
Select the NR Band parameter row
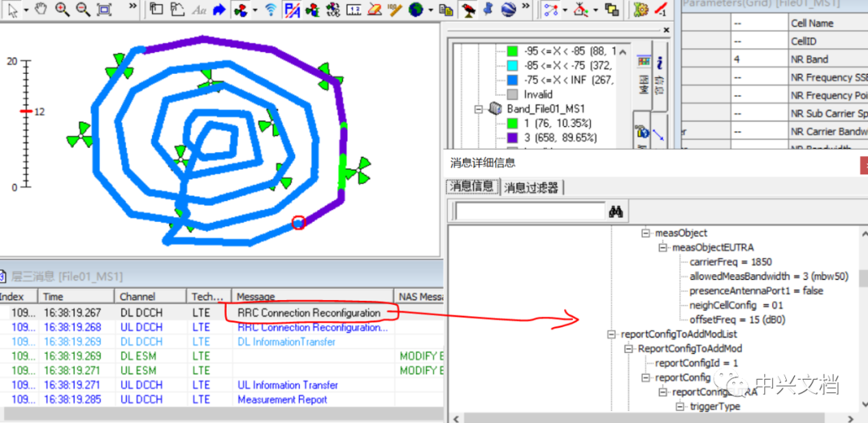(775, 60)
